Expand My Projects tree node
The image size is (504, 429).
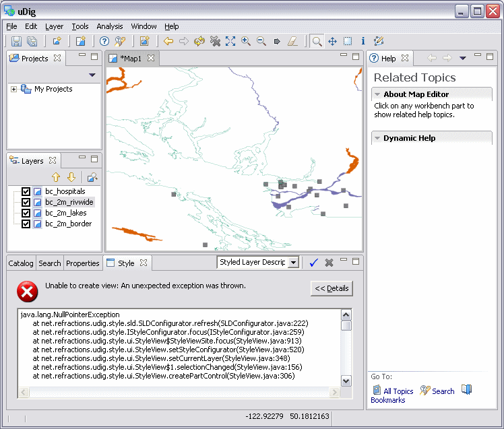(x=14, y=89)
